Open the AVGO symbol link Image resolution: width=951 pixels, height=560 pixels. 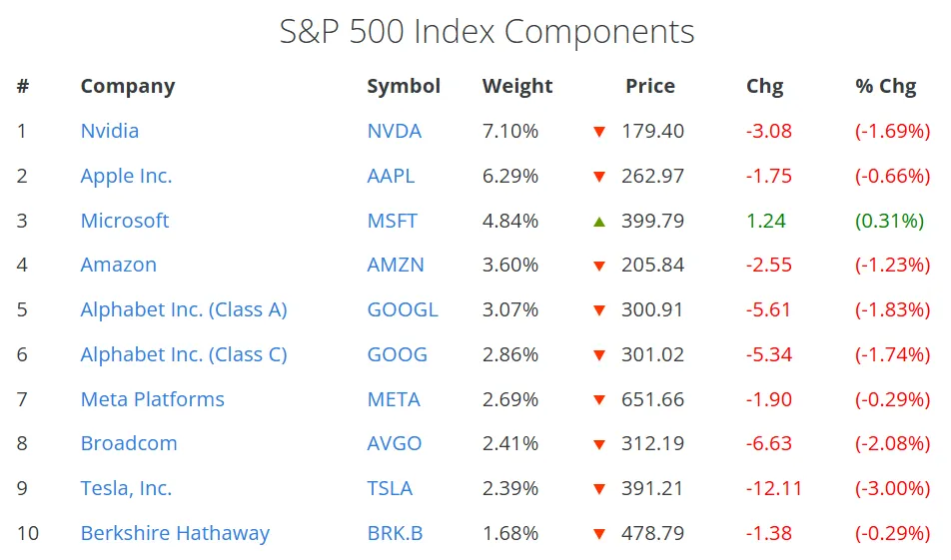(395, 443)
